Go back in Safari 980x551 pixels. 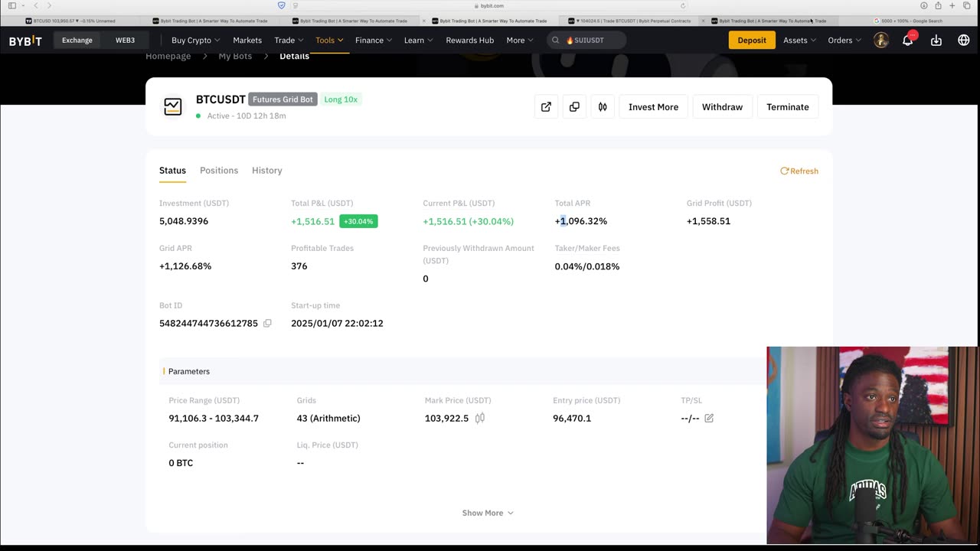pos(35,5)
